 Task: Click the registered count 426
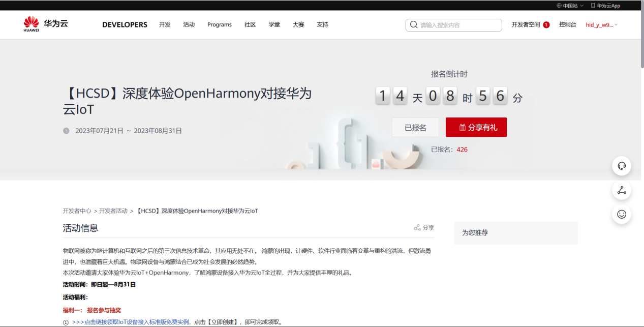coord(462,150)
